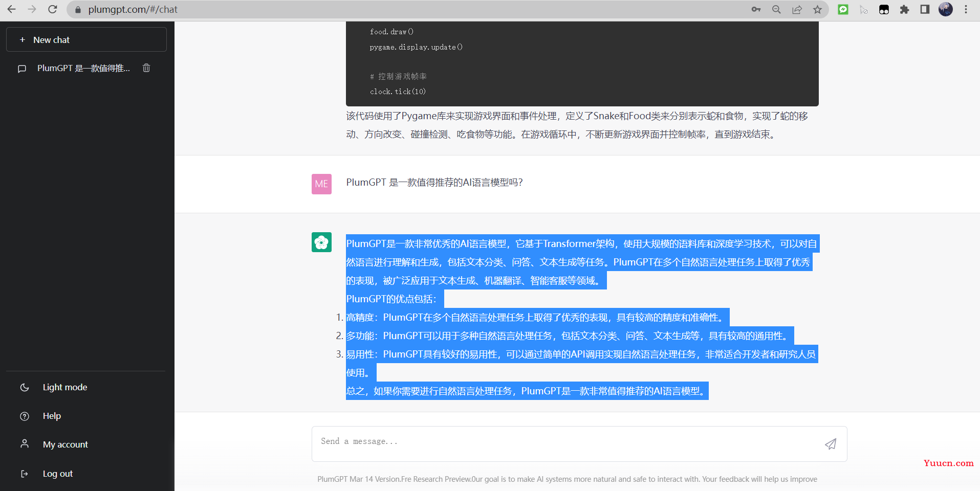Click the paragraph starting '该代码使用了Pygame库'
980x491 pixels.
pyautogui.click(x=577, y=125)
